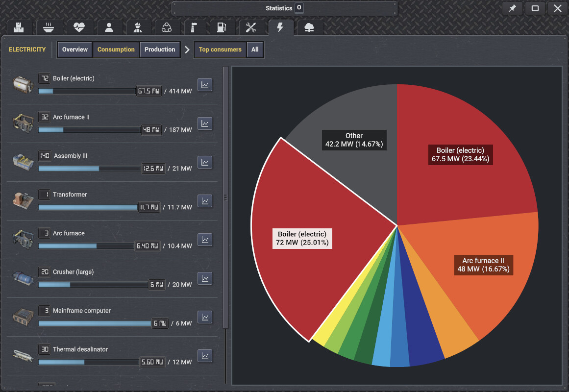Open the recycling statistics tab
The height and width of the screenshot is (392, 569).
tap(167, 27)
